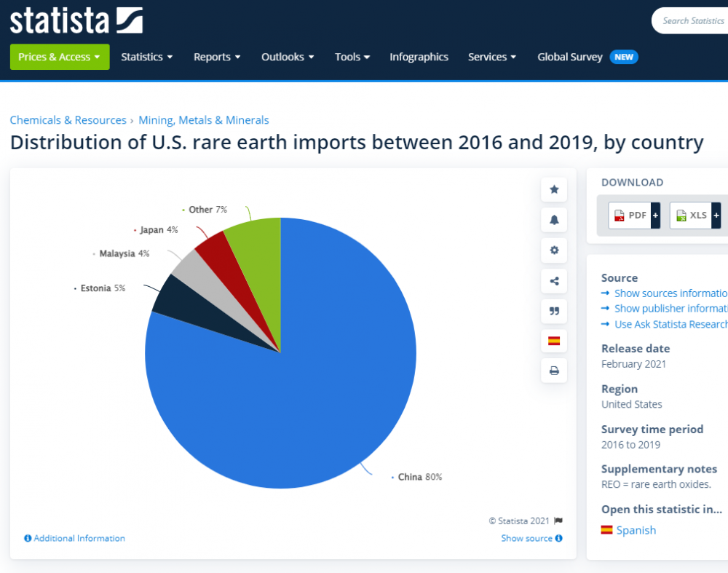The height and width of the screenshot is (573, 728).
Task: Open chart settings gear icon
Action: [554, 250]
